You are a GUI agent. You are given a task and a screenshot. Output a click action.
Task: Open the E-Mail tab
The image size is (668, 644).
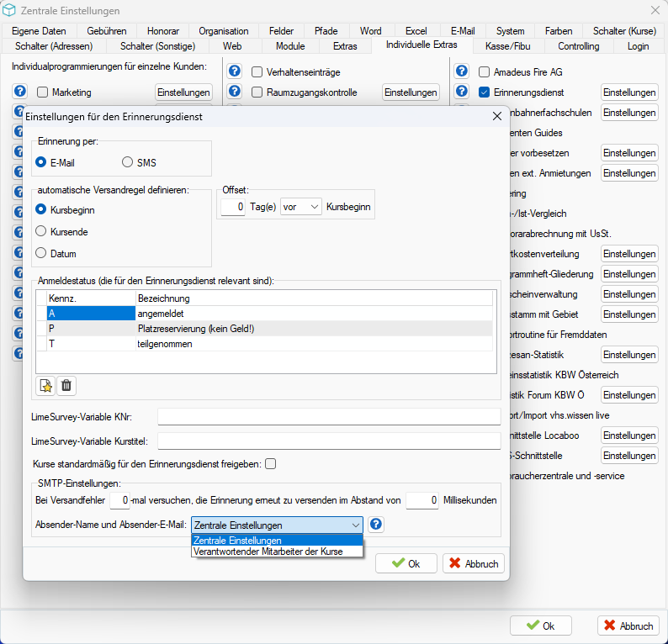point(463,31)
